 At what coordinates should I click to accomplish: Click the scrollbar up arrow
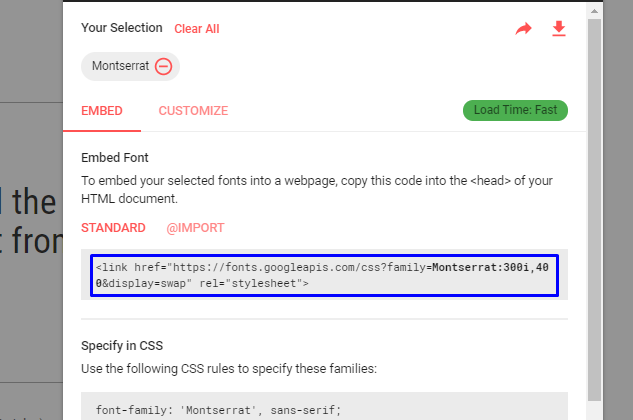click(x=594, y=11)
